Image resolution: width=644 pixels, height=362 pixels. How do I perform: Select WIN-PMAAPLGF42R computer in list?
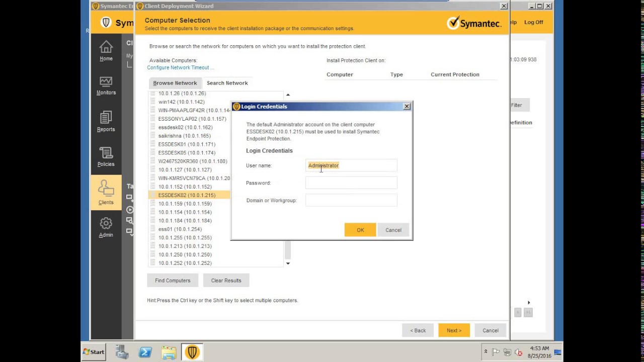(x=194, y=111)
